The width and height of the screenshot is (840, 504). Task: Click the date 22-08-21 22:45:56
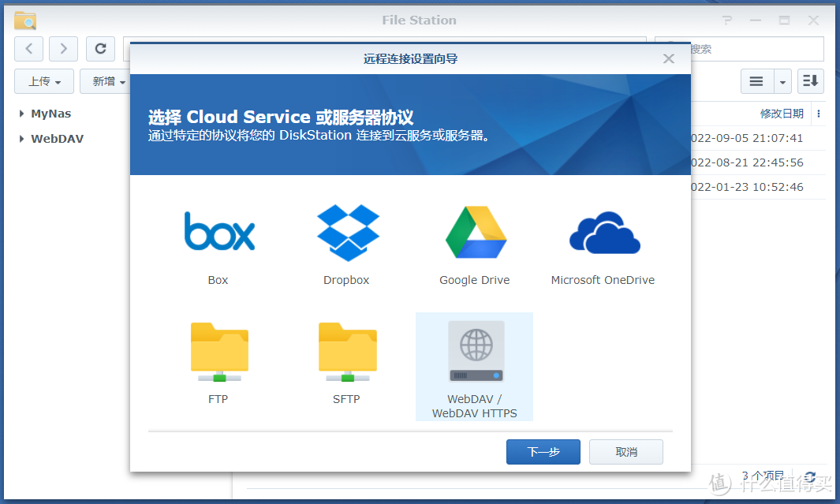pos(747,162)
